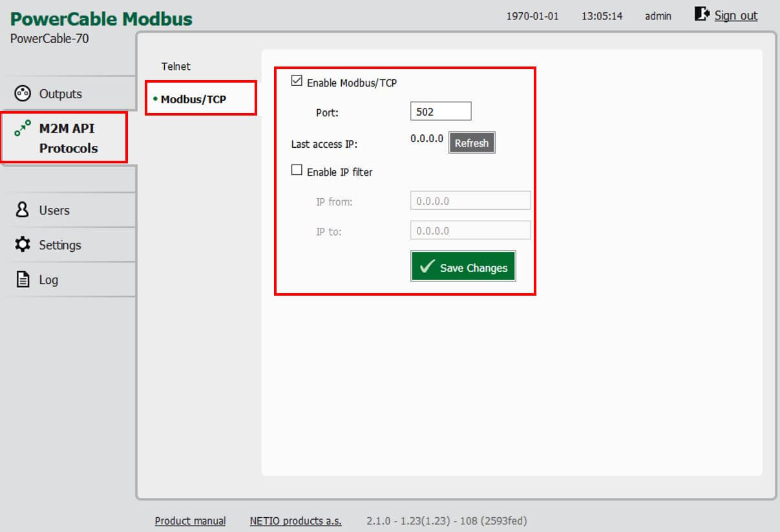Click the Port input field
The width and height of the screenshot is (780, 532).
[x=441, y=112]
